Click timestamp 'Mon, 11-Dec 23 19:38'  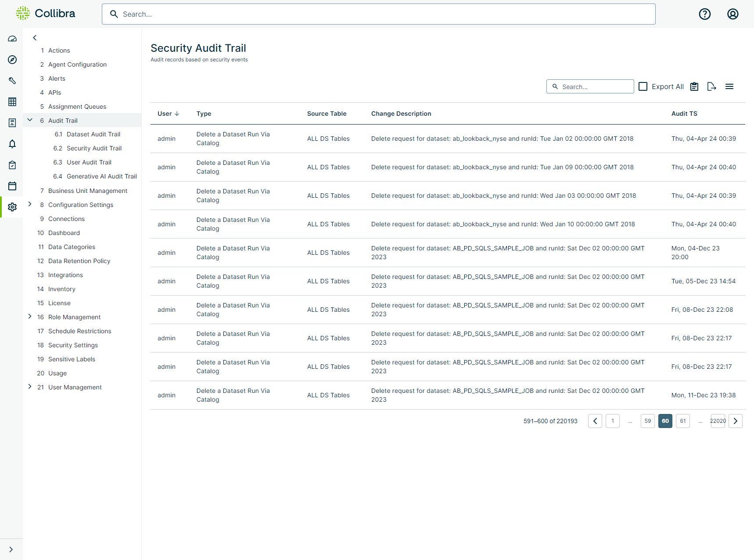click(x=704, y=395)
